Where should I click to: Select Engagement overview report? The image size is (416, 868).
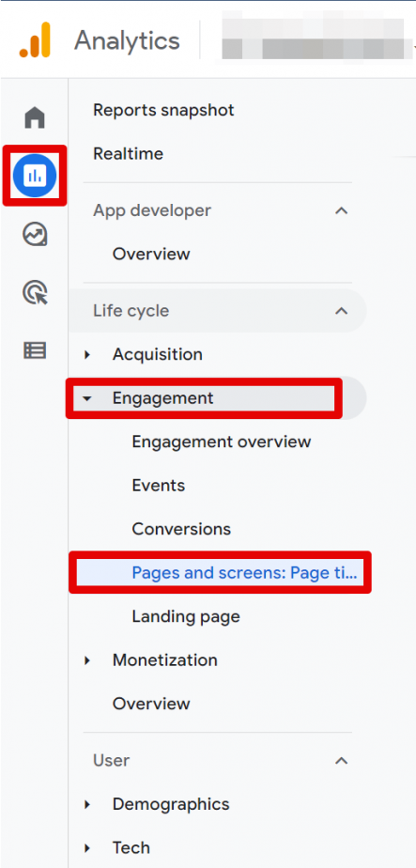[x=222, y=442]
